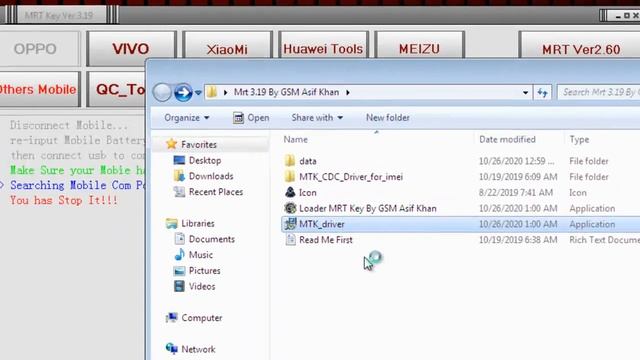The image size is (640, 360).
Task: Open the Share with dropdown
Action: (x=317, y=118)
